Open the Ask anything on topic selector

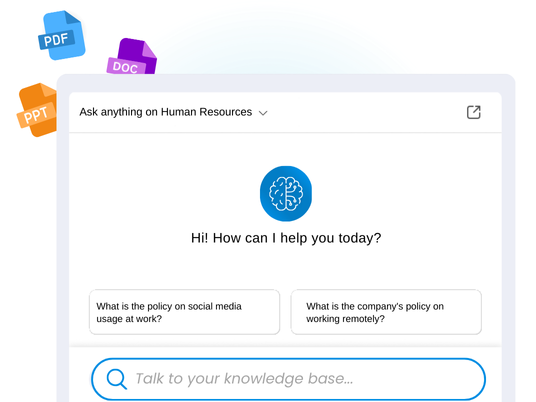pyautogui.click(x=173, y=112)
